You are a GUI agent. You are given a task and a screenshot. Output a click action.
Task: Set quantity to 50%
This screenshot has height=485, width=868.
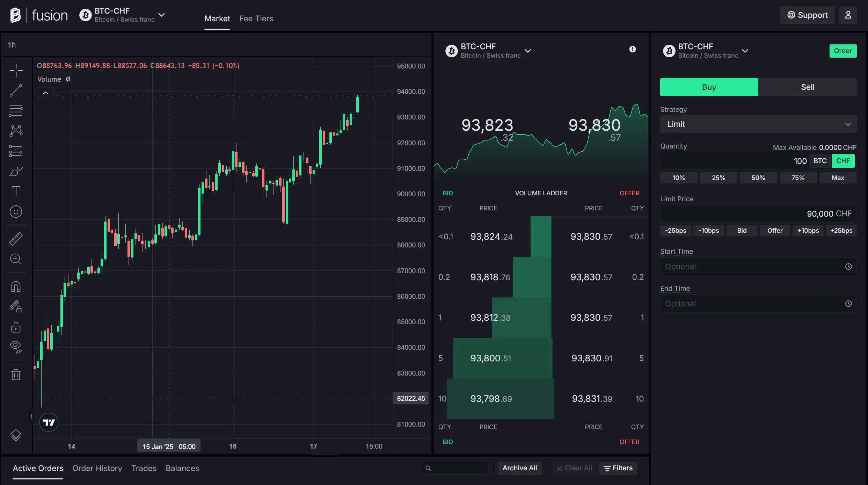click(758, 178)
